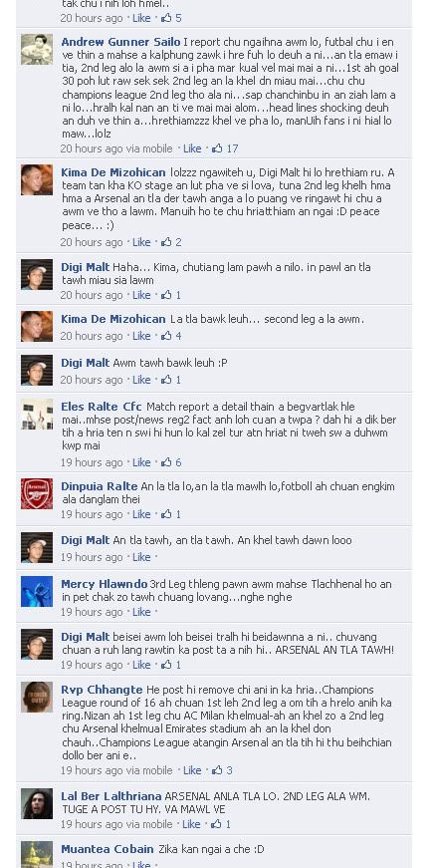The height and width of the screenshot is (868, 437).
Task: Click thumbs-up icon on Eles Ralte comment
Action: tap(166, 462)
